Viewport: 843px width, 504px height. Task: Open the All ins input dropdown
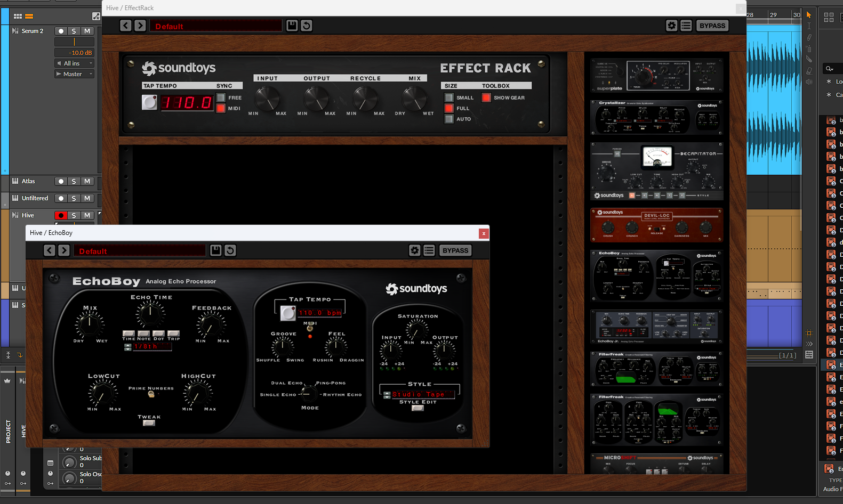click(x=75, y=63)
